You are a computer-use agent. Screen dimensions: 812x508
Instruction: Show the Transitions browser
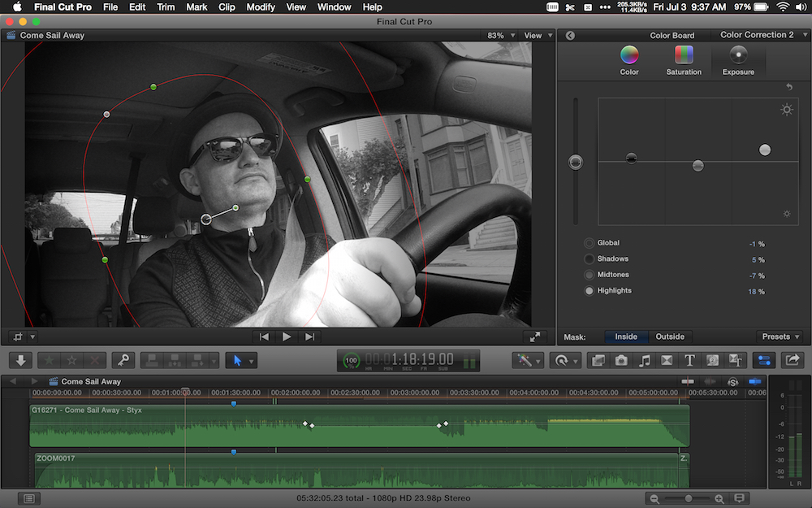(667, 360)
